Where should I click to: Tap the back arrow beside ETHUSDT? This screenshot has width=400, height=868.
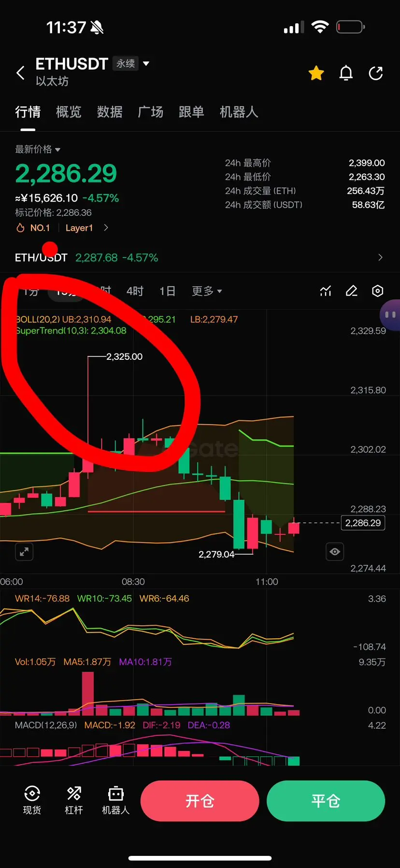tap(20, 73)
